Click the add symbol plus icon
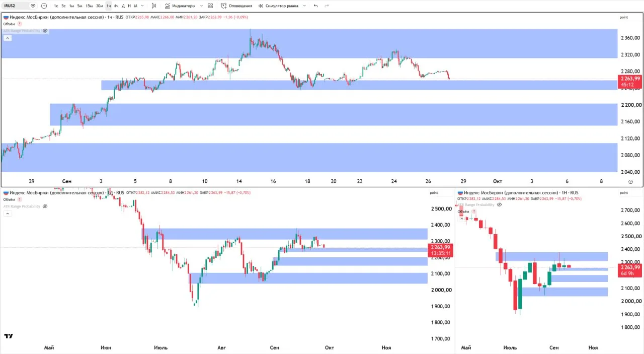This screenshot has height=354, width=644. tap(44, 6)
